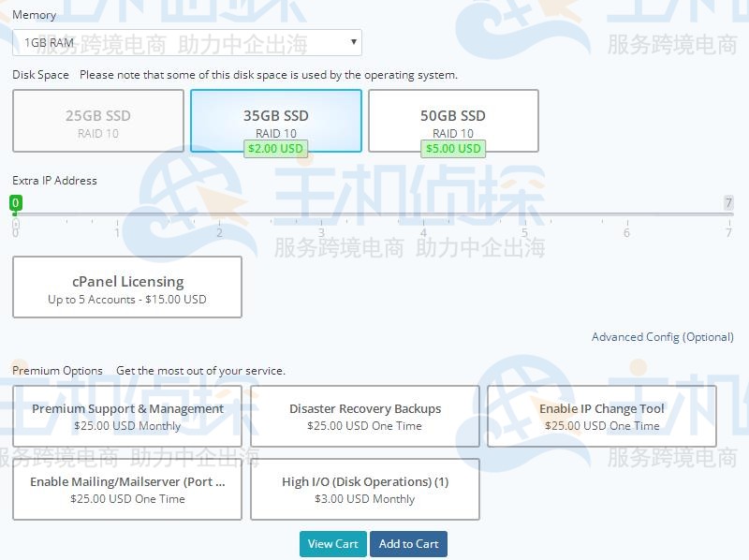Open Advanced Config (Optional)
Image resolution: width=749 pixels, height=560 pixels.
663,337
